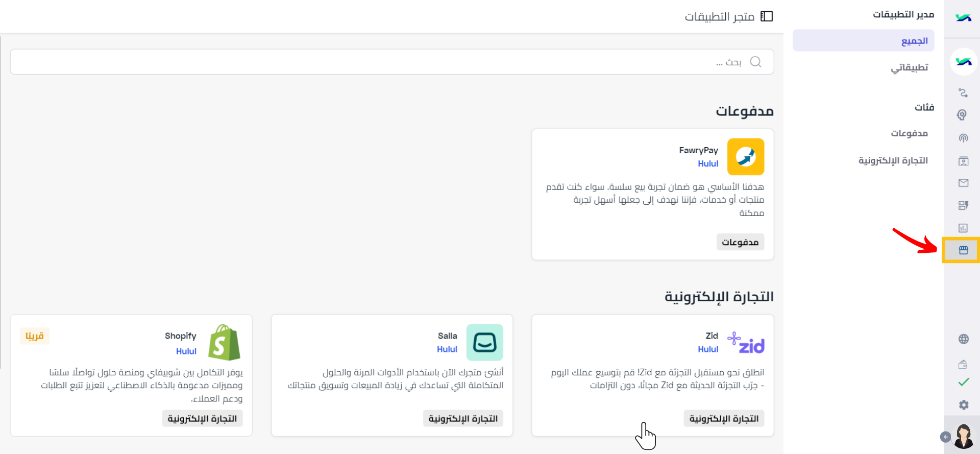Image resolution: width=980 pixels, height=454 pixels.
Task: Open the Zid app title
Action: click(x=712, y=336)
